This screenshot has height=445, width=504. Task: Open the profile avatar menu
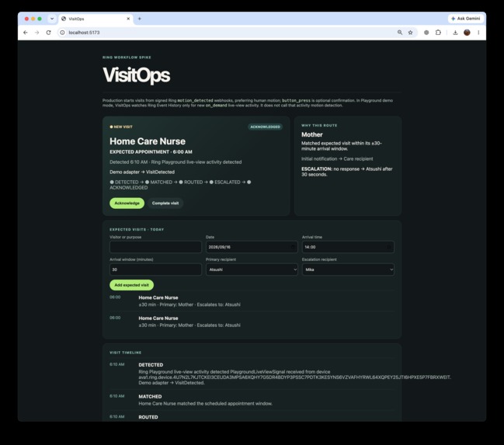[x=467, y=33]
